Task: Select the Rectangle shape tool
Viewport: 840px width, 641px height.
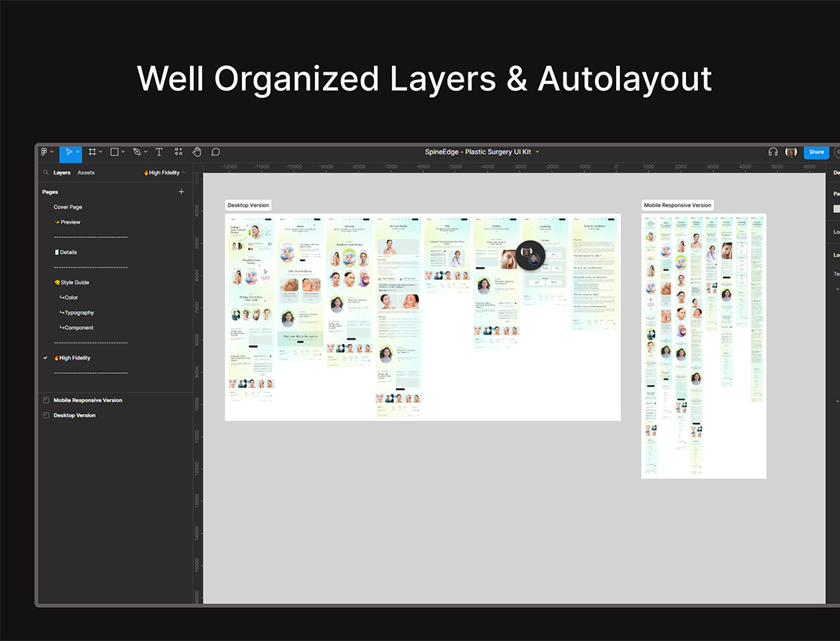Action: point(114,152)
